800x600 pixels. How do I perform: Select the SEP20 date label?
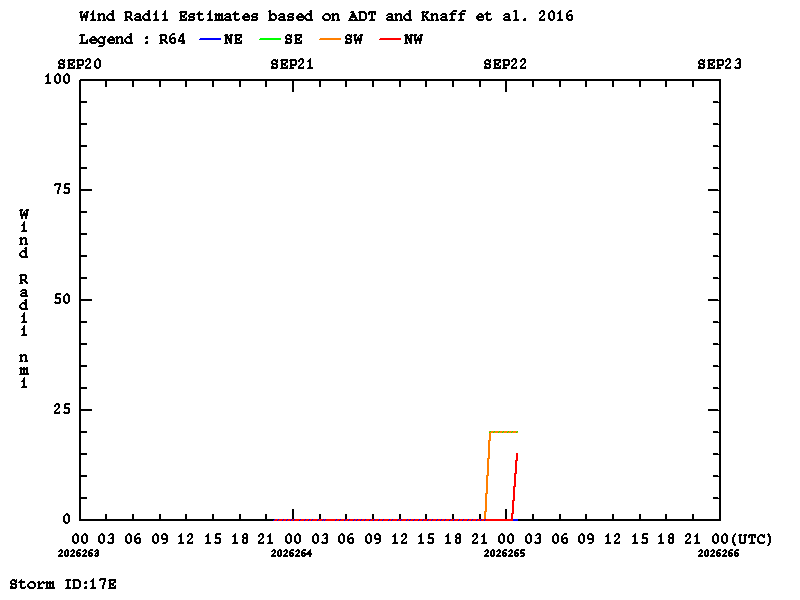pyautogui.click(x=79, y=64)
